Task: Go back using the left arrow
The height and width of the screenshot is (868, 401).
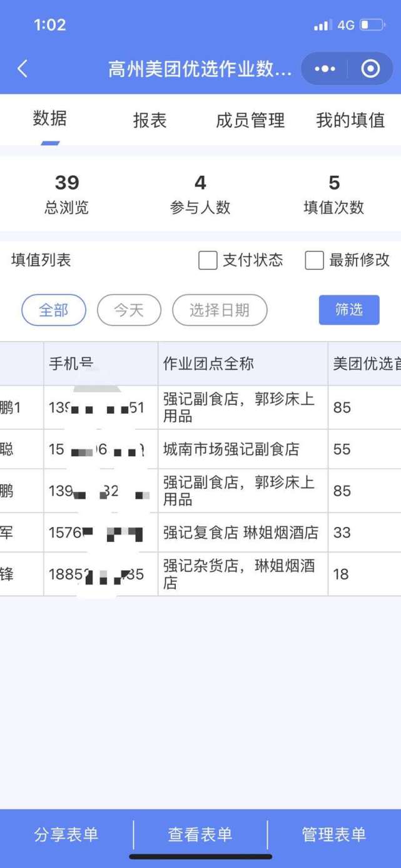Action: point(23,69)
